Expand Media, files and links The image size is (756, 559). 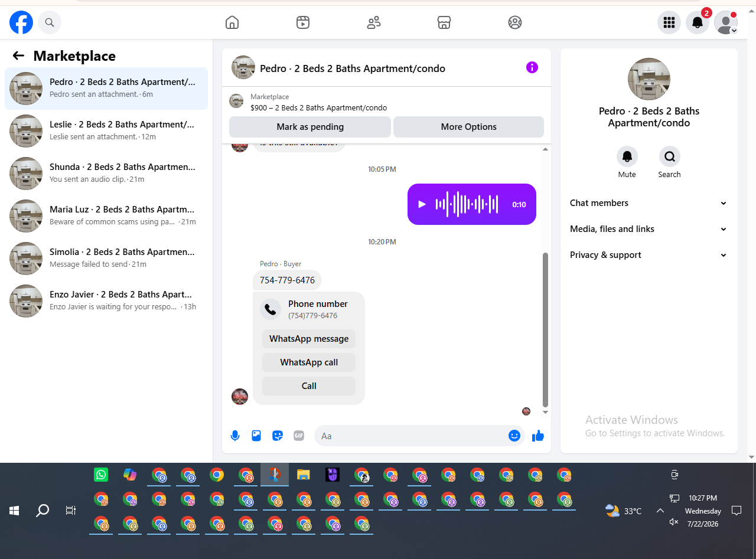[649, 229]
